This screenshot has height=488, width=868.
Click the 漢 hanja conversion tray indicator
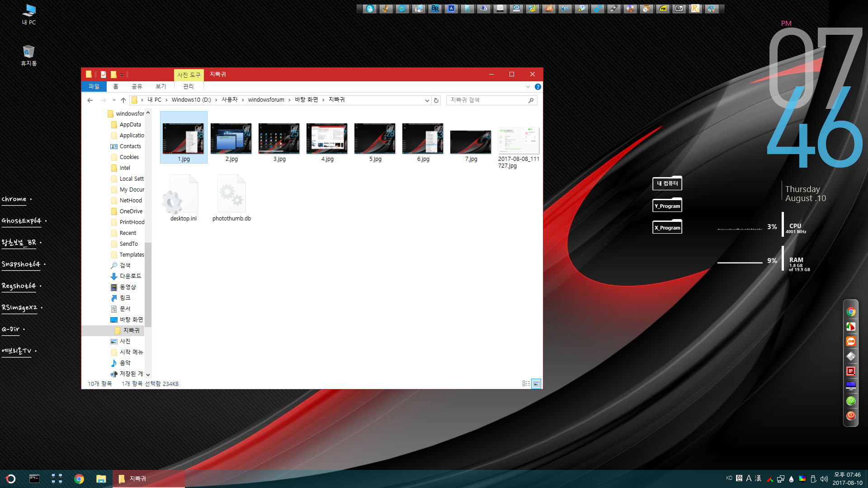[x=758, y=478]
